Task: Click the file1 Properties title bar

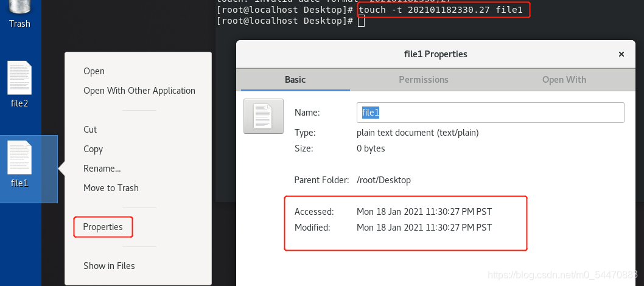Action: (435, 54)
